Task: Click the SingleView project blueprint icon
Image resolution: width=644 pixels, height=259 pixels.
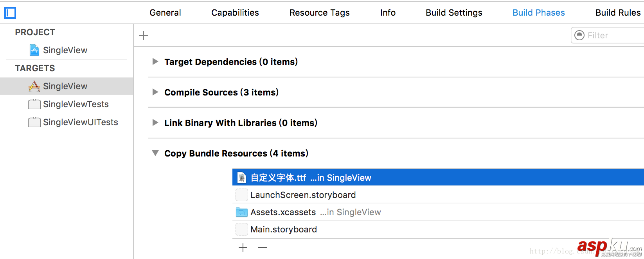Action: coord(34,50)
